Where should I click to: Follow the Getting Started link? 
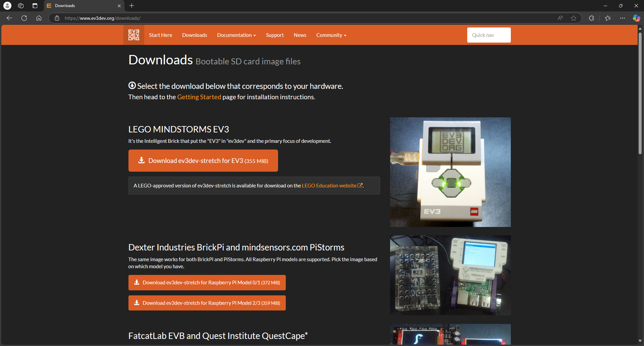[199, 97]
